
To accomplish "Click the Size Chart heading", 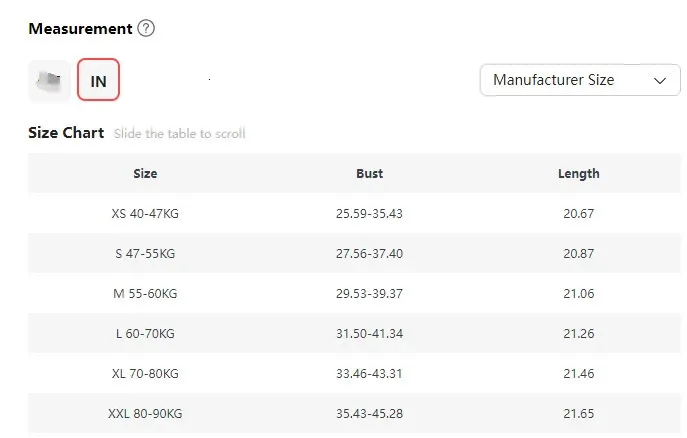I will [66, 133].
